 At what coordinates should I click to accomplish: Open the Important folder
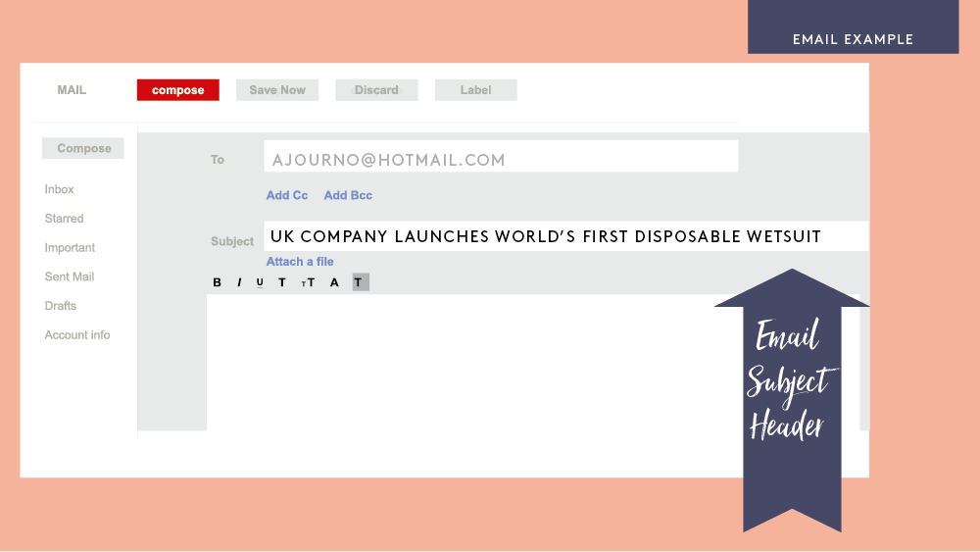point(70,247)
